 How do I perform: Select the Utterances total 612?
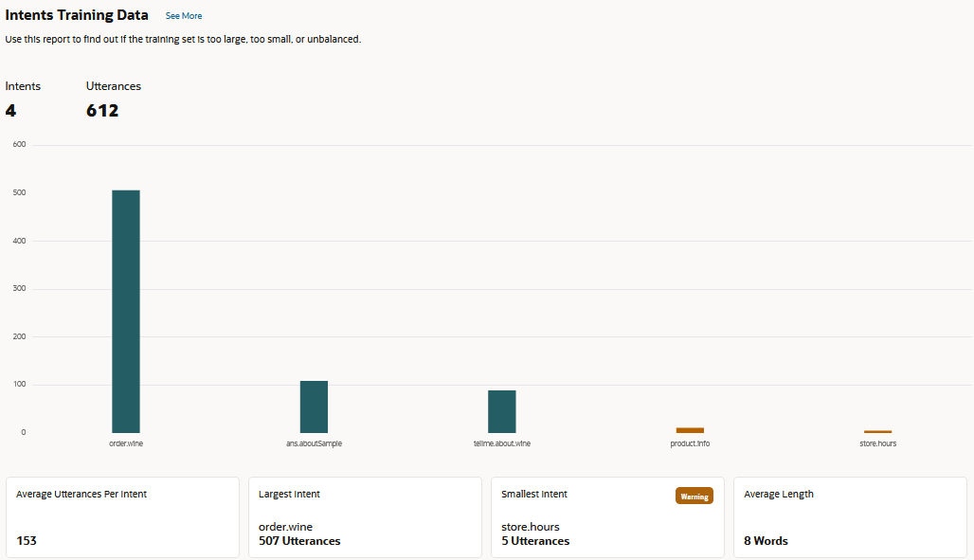point(102,110)
